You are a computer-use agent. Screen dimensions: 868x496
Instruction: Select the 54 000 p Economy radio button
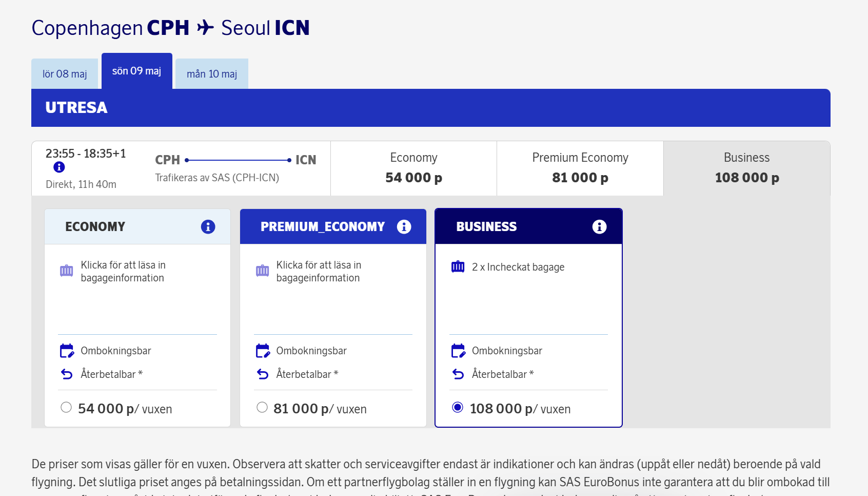tap(66, 407)
